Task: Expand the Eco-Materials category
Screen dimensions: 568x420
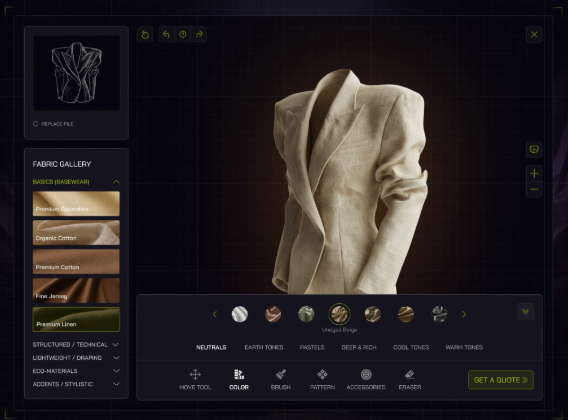Action: pos(76,371)
